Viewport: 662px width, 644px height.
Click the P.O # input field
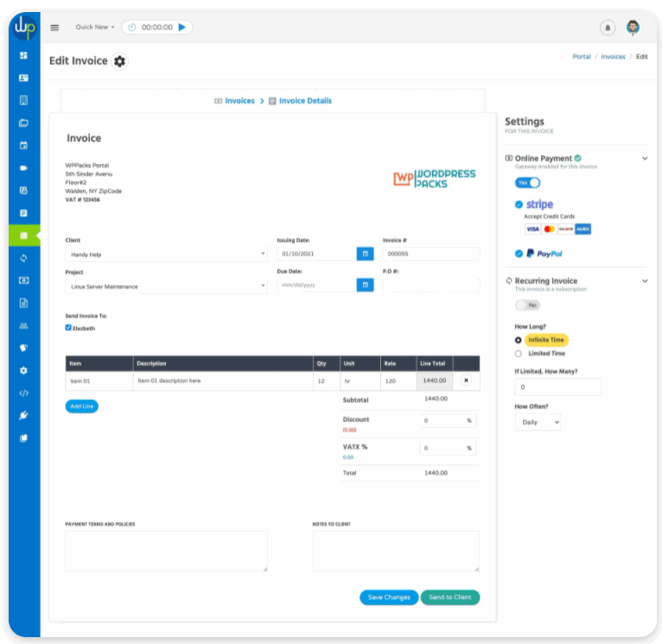click(431, 285)
